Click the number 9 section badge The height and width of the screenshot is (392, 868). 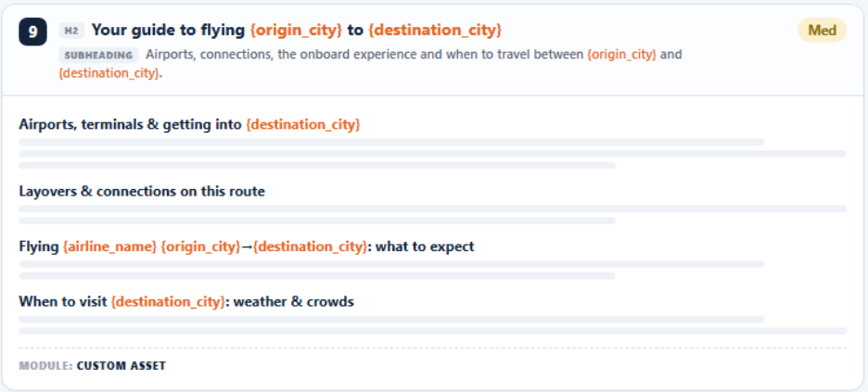(x=32, y=32)
